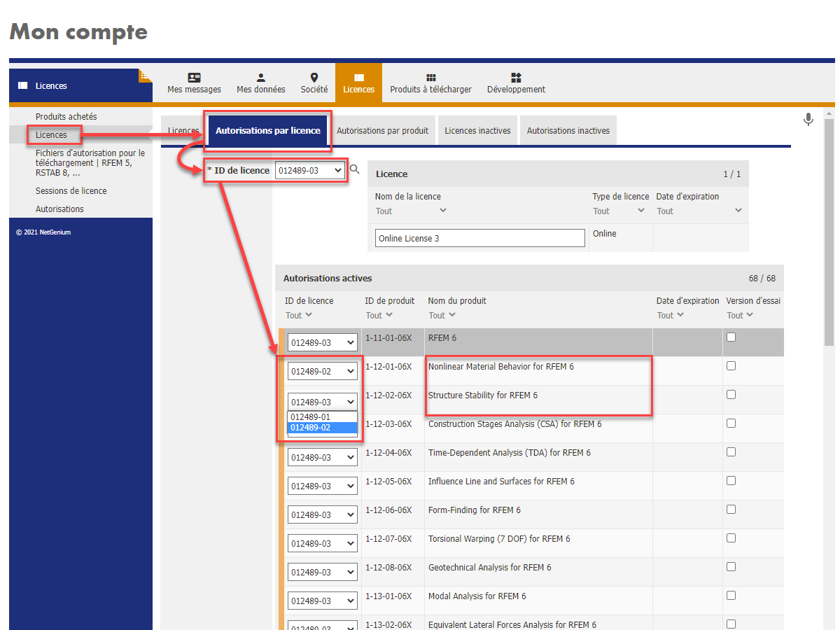
Task: Open the Nom du produit filter dropdown
Action: pyautogui.click(x=441, y=314)
